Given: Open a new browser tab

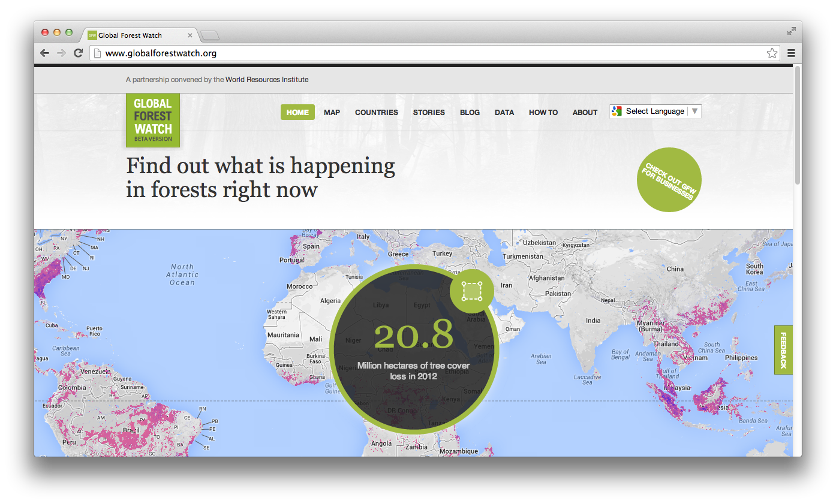Looking at the screenshot, I should click(x=209, y=36).
